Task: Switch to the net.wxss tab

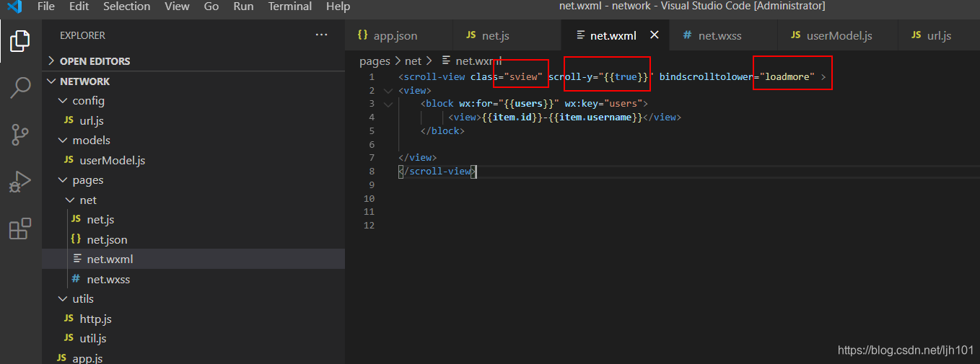Action: (723, 35)
